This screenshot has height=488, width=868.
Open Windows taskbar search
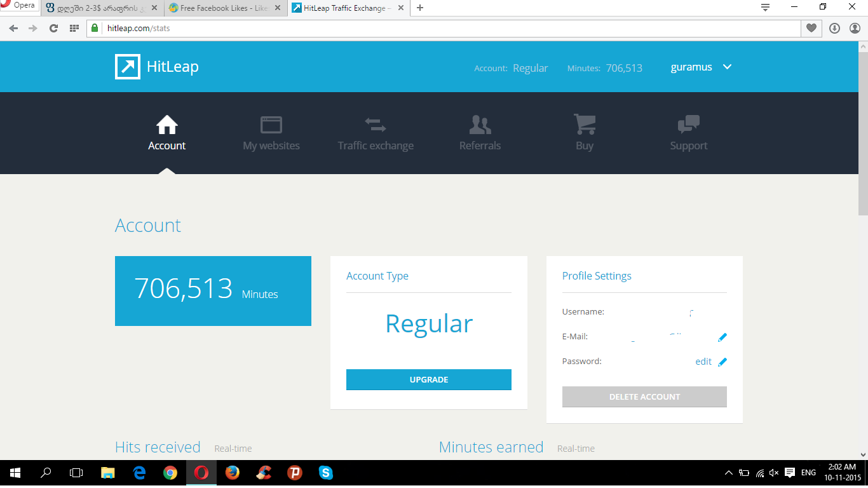pyautogui.click(x=46, y=473)
